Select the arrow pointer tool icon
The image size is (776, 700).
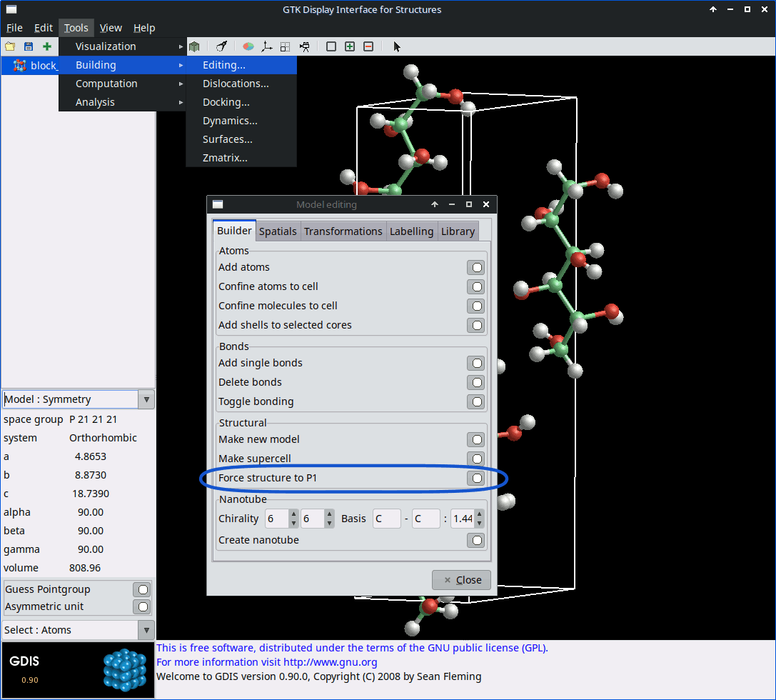pyautogui.click(x=397, y=46)
